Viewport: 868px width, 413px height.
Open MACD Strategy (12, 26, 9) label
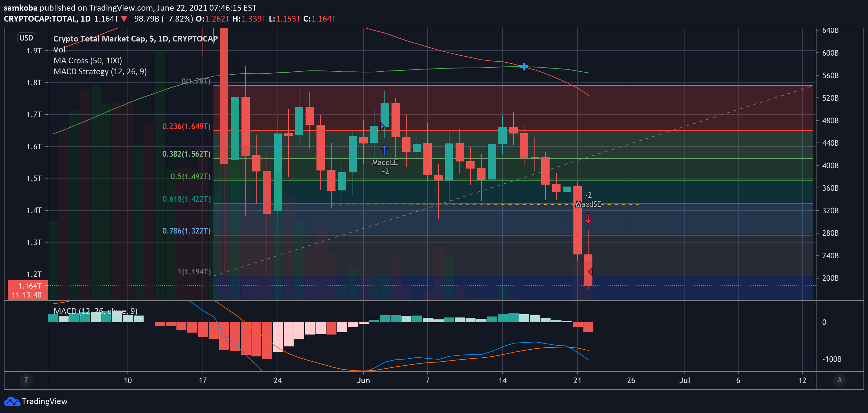[100, 71]
